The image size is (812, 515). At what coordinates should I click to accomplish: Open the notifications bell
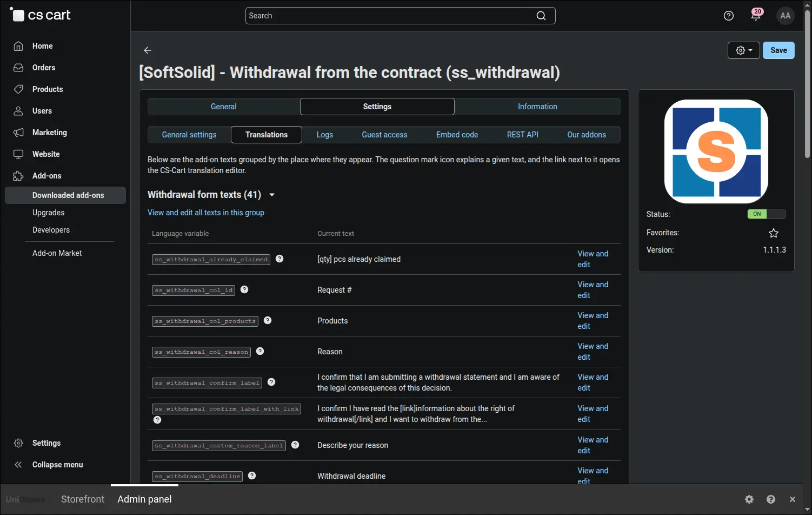[x=756, y=15]
